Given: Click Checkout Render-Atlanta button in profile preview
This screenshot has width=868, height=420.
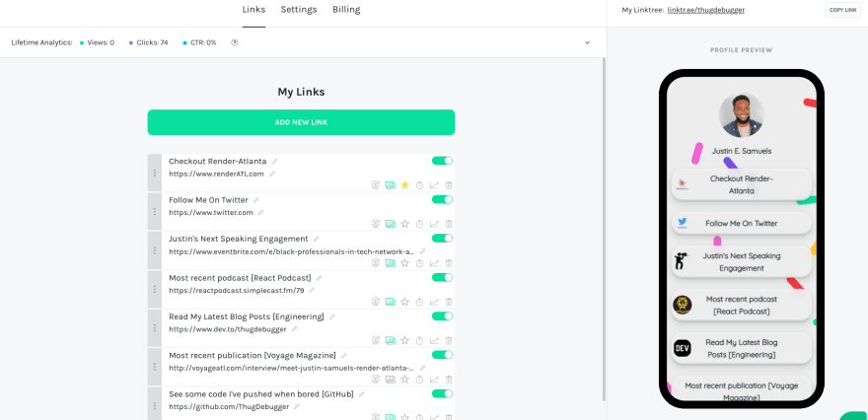Looking at the screenshot, I should point(741,184).
